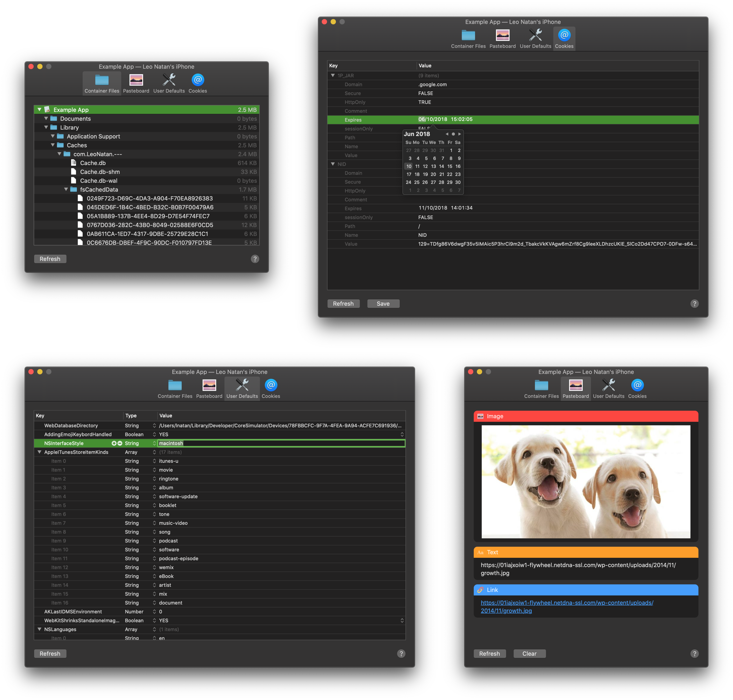Screen dimensions: 733x700
Task: Go to next month in calendar popup
Action: pyautogui.click(x=460, y=134)
